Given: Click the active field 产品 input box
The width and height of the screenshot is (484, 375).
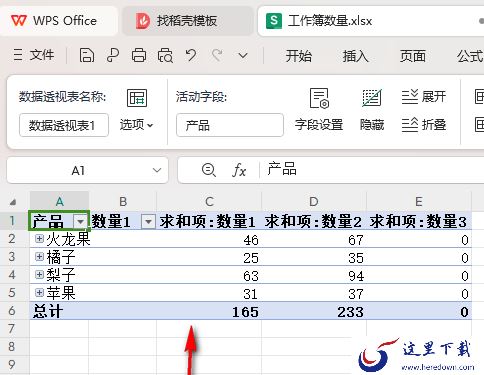Looking at the screenshot, I should (x=230, y=125).
